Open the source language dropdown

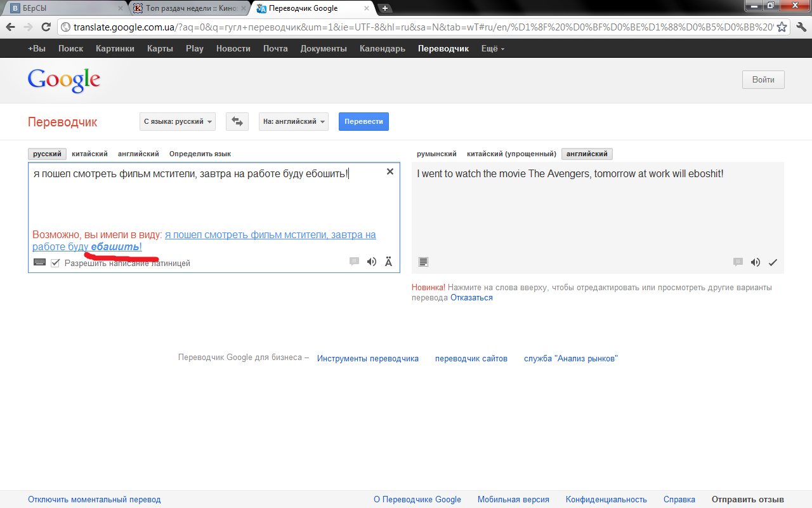point(178,121)
